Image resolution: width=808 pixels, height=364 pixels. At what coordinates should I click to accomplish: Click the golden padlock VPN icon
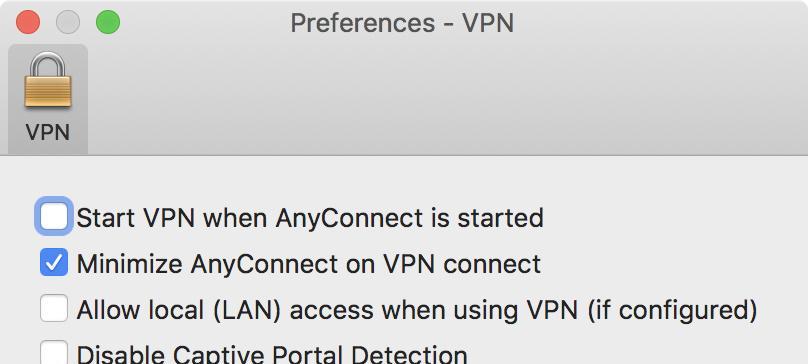pos(48,81)
